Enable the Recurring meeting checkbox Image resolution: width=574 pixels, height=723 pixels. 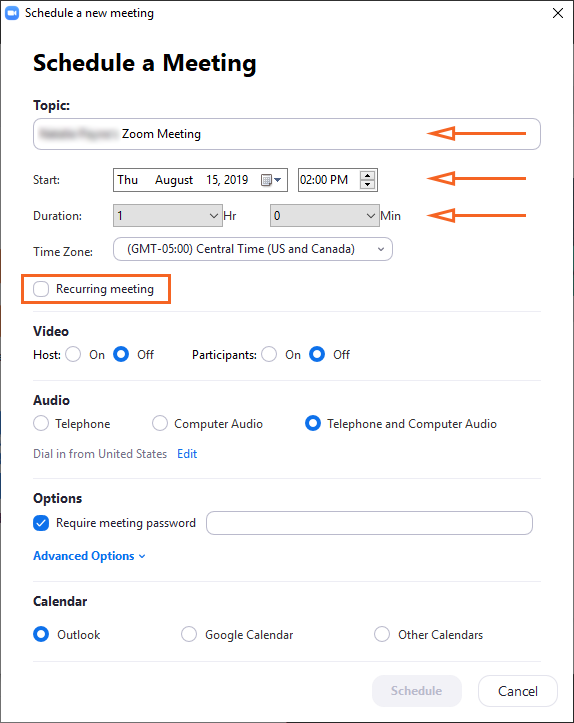click(41, 289)
